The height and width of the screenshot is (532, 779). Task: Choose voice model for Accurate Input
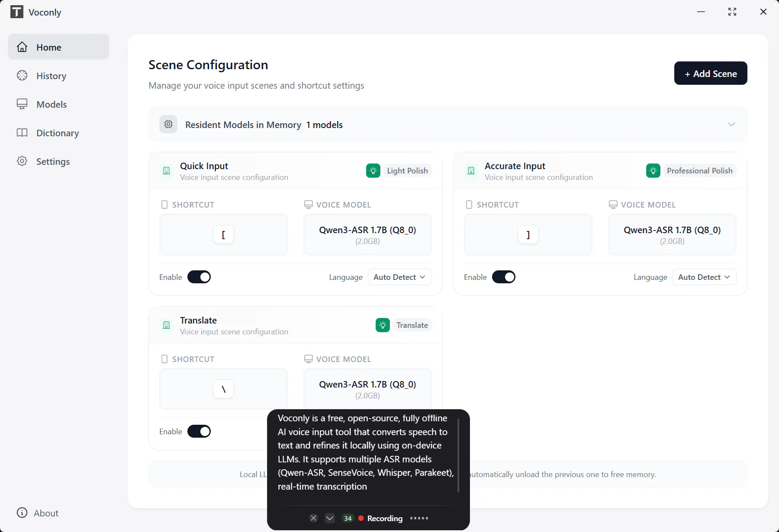pyautogui.click(x=672, y=234)
